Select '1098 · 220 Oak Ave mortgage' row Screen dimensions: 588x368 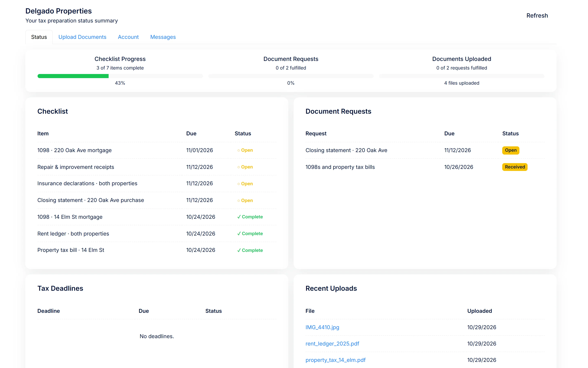[x=157, y=150]
